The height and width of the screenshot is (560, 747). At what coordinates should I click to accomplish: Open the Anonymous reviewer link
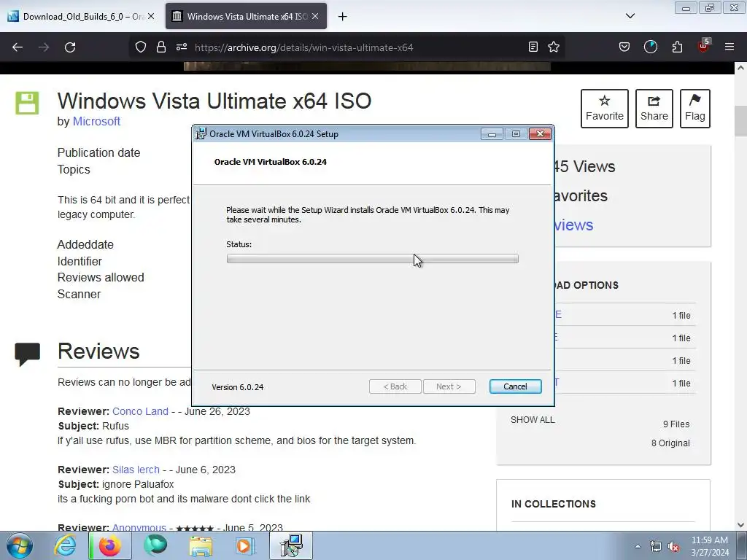pyautogui.click(x=139, y=527)
